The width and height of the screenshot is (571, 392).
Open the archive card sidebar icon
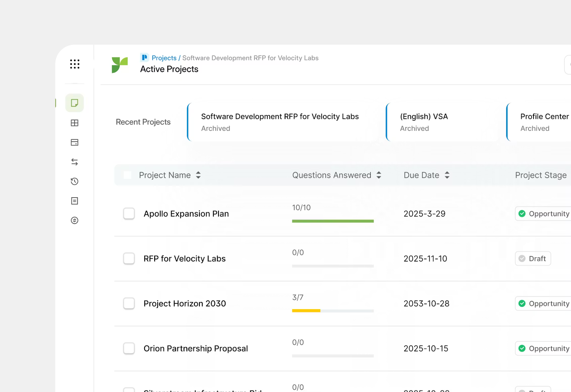[75, 142]
